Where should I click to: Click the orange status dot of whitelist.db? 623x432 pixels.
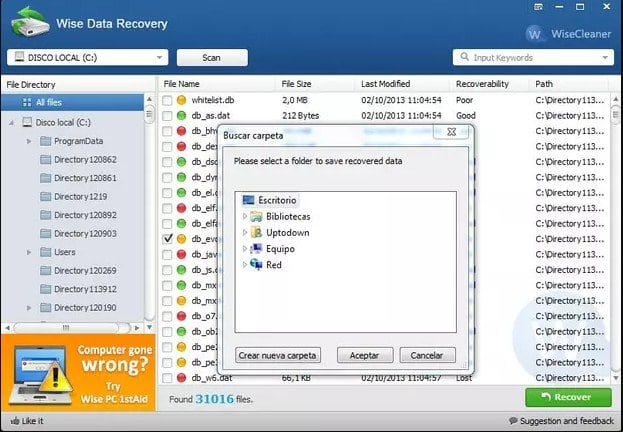click(x=181, y=100)
